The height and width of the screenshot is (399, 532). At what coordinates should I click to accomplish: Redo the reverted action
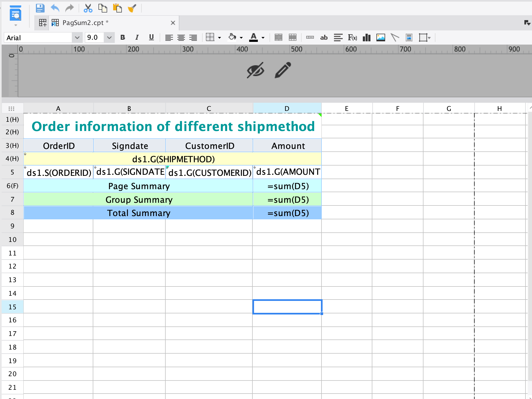(70, 8)
